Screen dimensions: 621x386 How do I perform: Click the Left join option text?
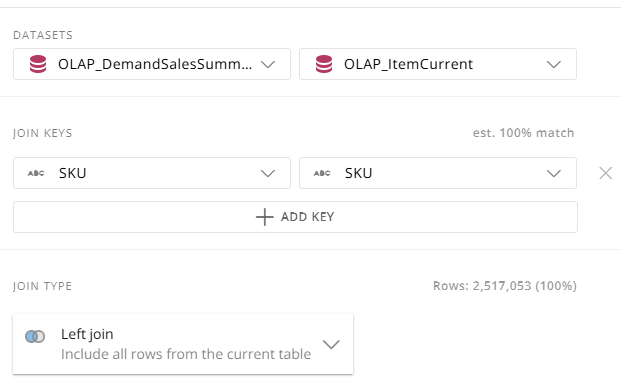click(87, 335)
